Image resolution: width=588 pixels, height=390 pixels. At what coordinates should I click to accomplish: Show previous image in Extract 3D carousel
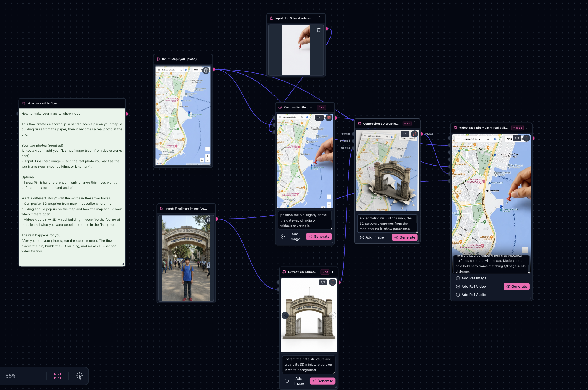tap(285, 315)
